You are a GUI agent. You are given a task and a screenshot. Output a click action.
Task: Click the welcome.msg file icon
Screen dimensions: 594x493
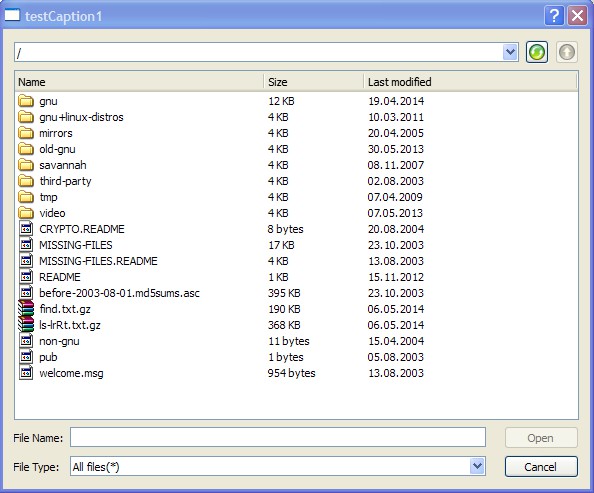tap(26, 373)
